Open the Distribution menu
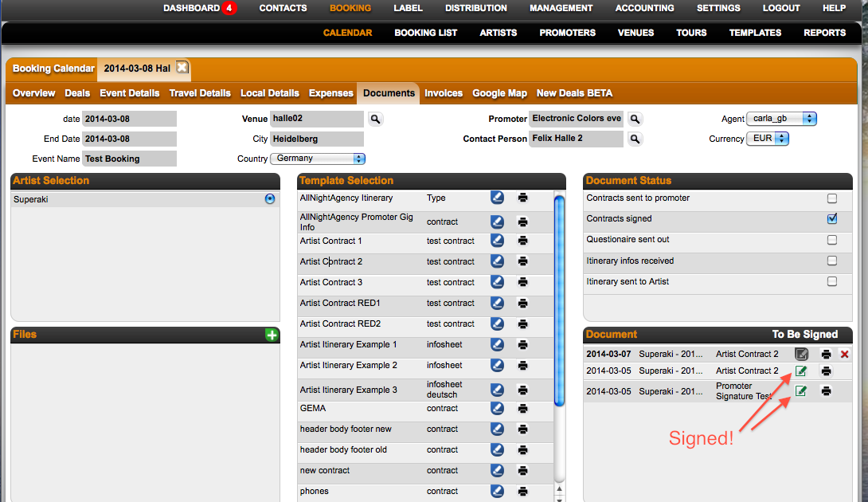The width and height of the screenshot is (868, 502). [475, 8]
